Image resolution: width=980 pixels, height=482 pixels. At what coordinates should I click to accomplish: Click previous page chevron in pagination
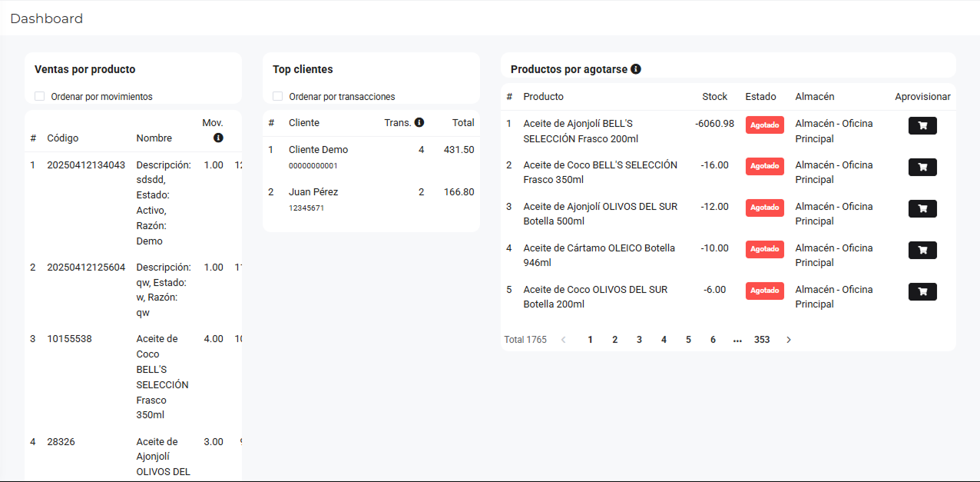(564, 340)
